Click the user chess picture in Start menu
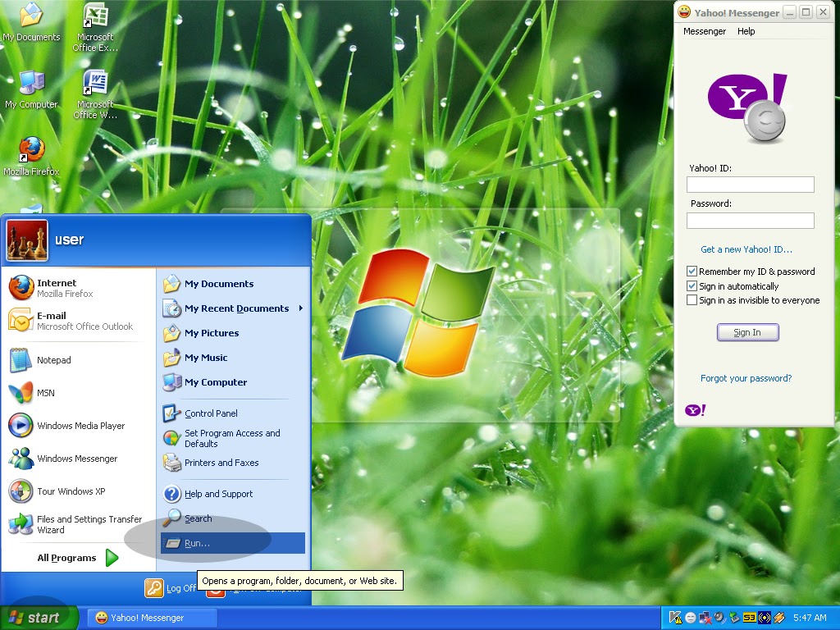 27,240
